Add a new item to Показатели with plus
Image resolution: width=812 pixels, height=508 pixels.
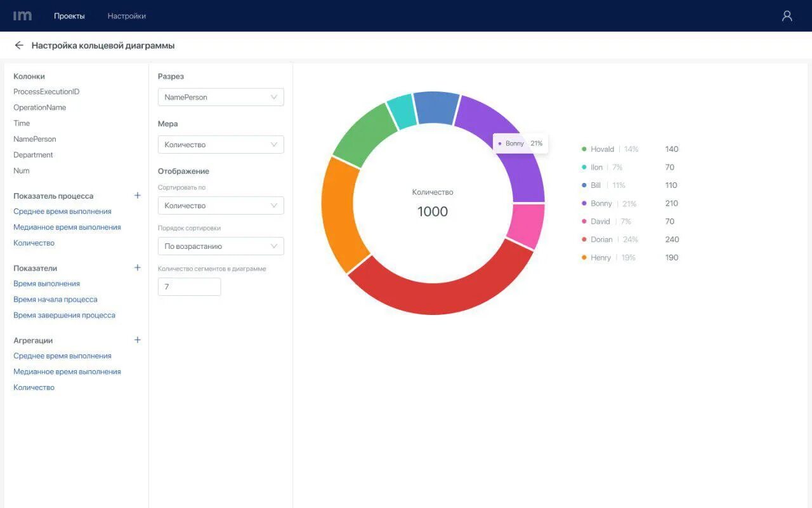pos(138,268)
